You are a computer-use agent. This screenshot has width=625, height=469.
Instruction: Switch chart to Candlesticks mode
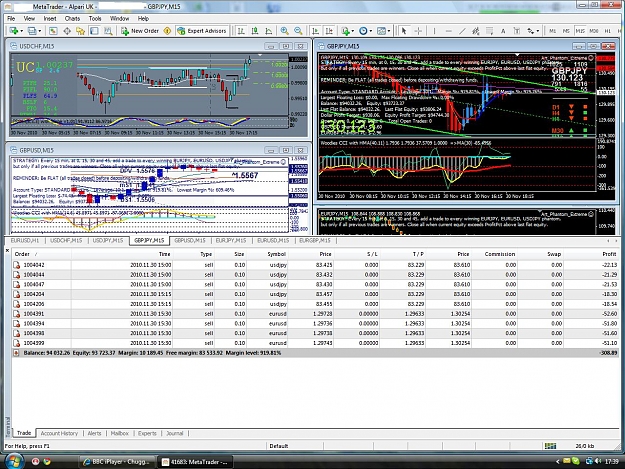(255, 31)
